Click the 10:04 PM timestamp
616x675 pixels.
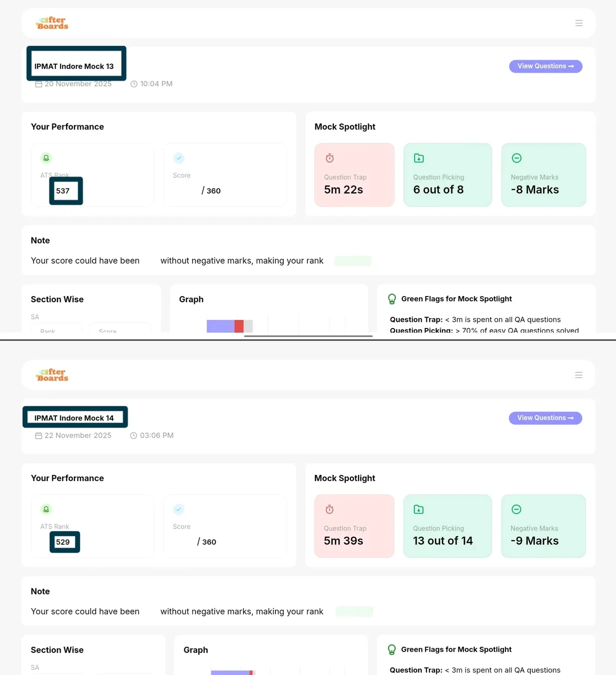click(x=156, y=84)
